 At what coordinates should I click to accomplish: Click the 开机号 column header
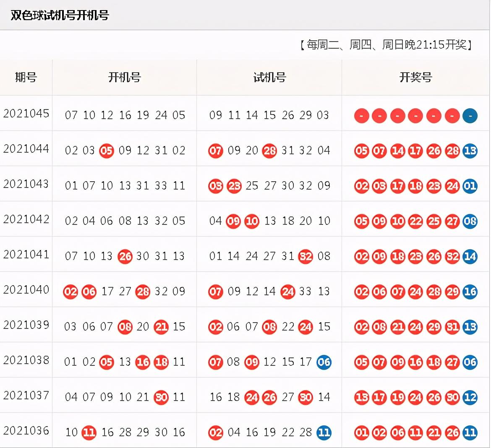125,77
